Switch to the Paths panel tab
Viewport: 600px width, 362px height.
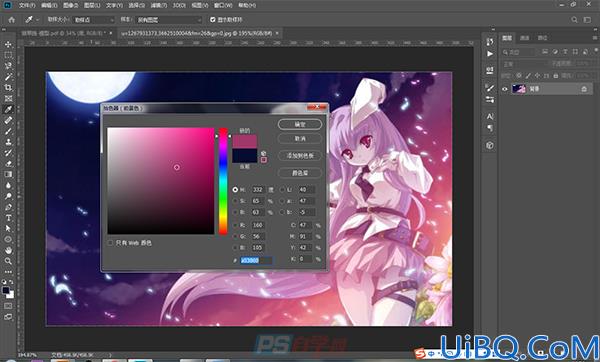tap(542, 38)
